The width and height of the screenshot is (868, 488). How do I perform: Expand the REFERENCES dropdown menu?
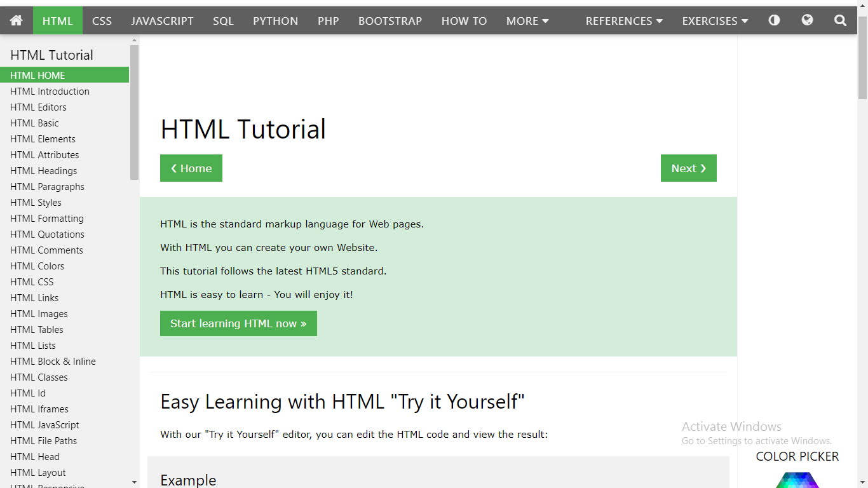[624, 20]
